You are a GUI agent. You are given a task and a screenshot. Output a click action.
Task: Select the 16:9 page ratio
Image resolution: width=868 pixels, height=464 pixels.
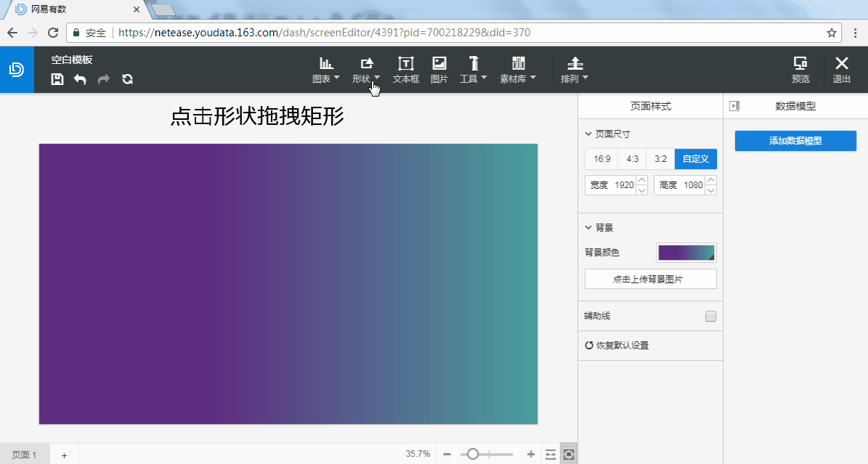[x=601, y=159]
